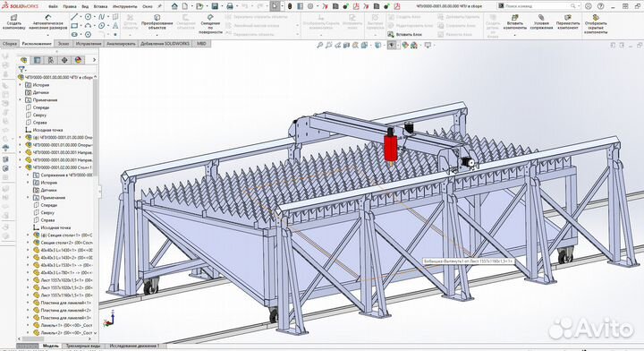
Task: Click the Переместить компонент button
Action: click(568, 22)
